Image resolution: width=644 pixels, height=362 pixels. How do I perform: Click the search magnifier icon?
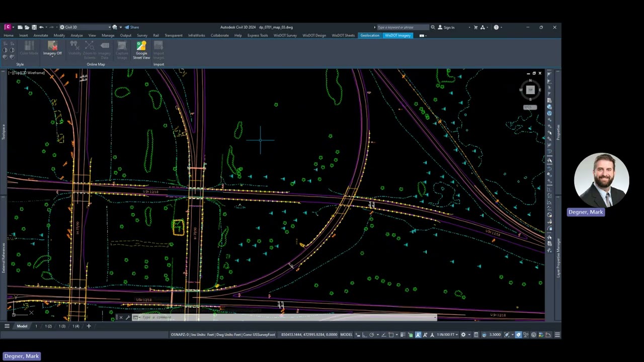(433, 27)
